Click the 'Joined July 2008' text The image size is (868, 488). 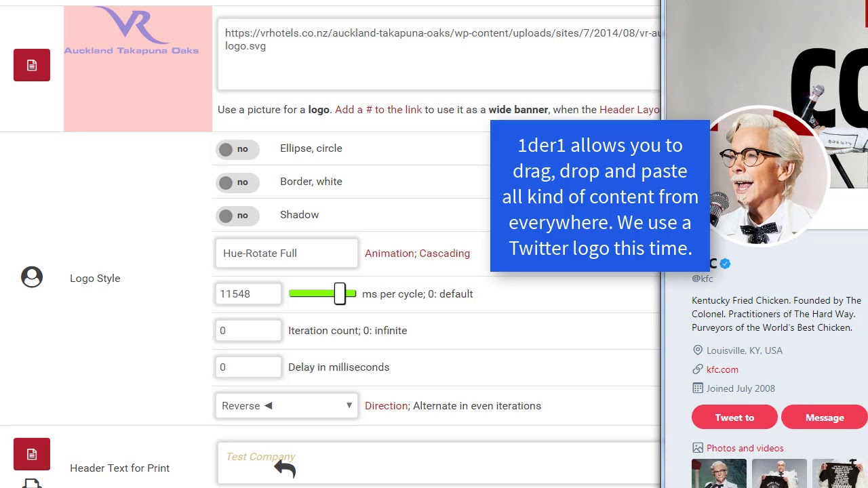coord(741,388)
